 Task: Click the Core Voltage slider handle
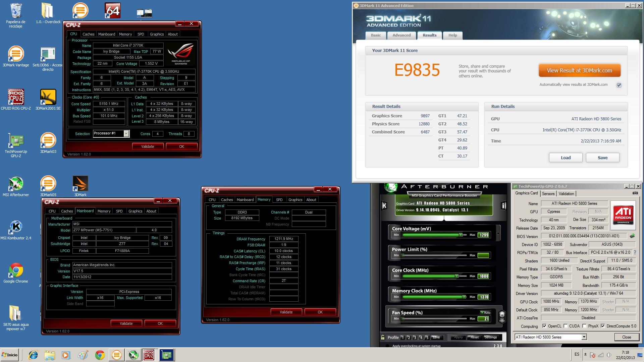click(x=461, y=235)
